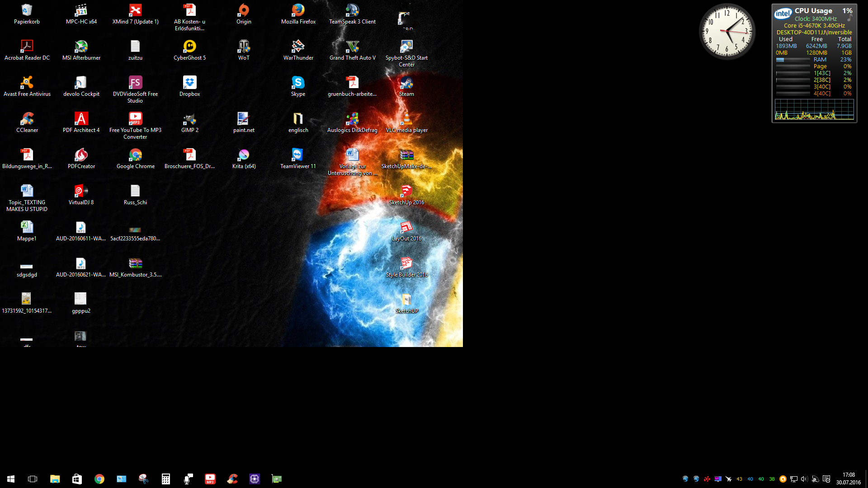The height and width of the screenshot is (488, 868).
Task: Open the SketchUp 2016 shortcut
Action: (x=406, y=192)
